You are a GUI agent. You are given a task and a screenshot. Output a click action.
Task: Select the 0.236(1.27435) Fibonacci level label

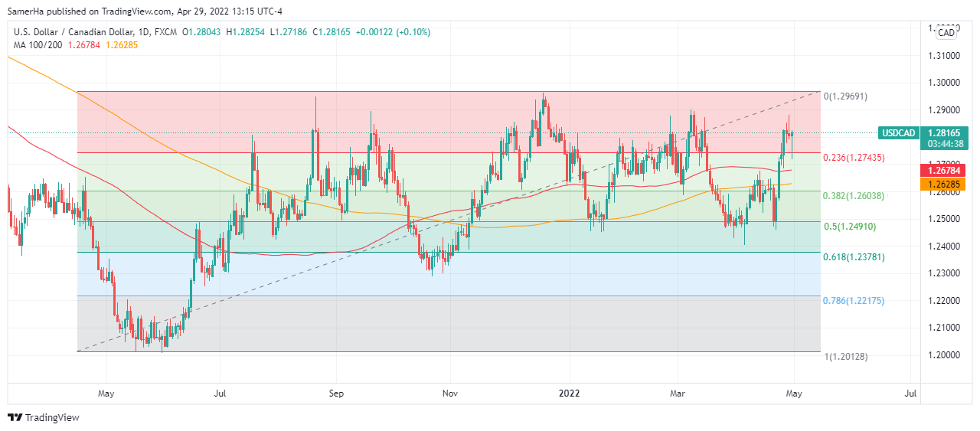[x=854, y=157]
